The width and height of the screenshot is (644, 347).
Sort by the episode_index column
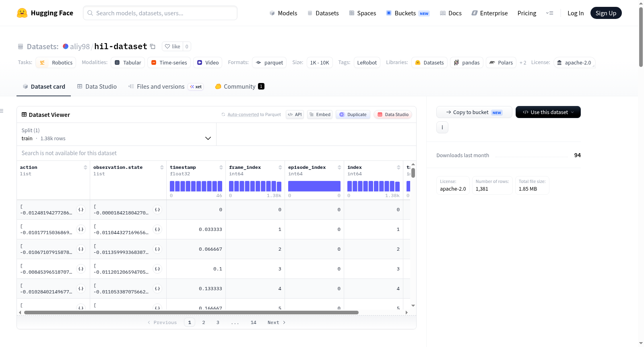point(339,167)
